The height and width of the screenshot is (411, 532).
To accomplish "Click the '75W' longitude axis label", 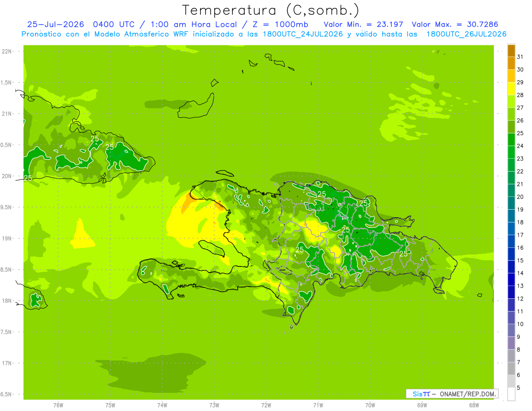I will point(110,405).
